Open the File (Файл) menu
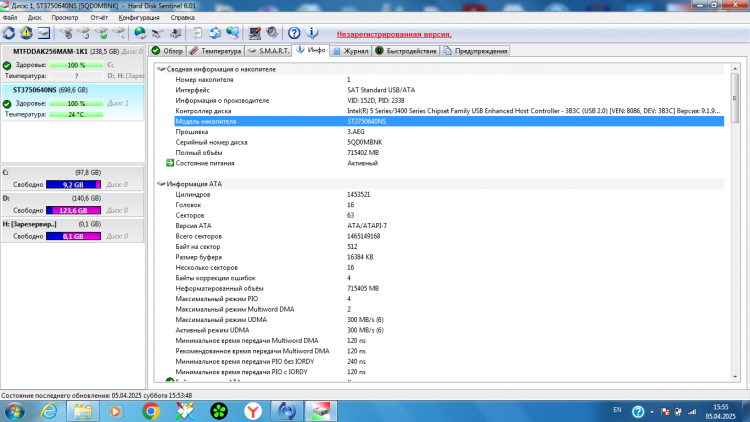This screenshot has height=422, width=750. point(10,17)
